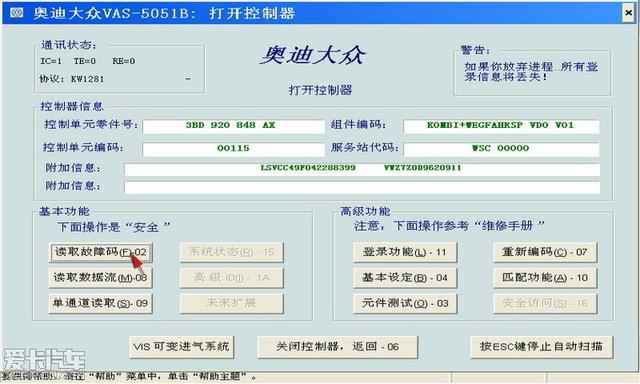The width and height of the screenshot is (640, 384).
Task: Select 单通道读取 - 09 button
Action: click(100, 304)
